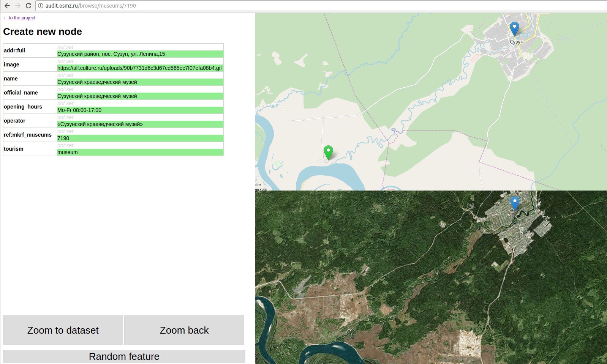Select the name value 'Сузунский краеведческий музей'
The width and height of the screenshot is (607, 364).
point(140,82)
